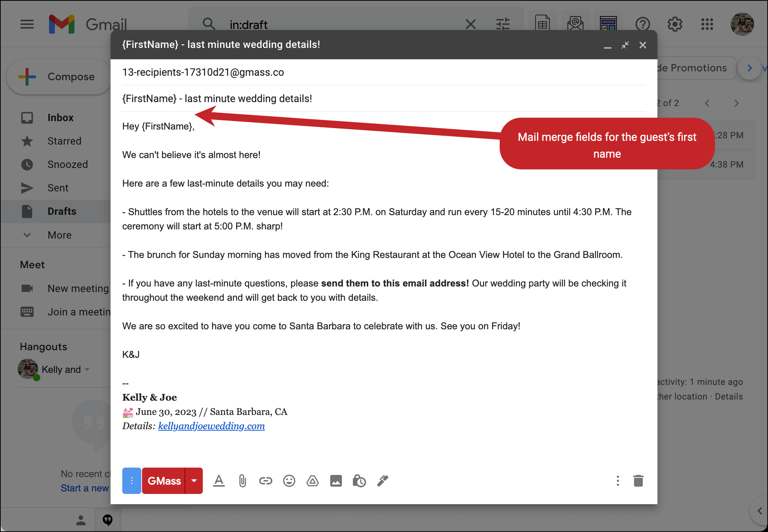768x532 pixels.
Task: Send campaign with the GMass button
Action: click(164, 481)
